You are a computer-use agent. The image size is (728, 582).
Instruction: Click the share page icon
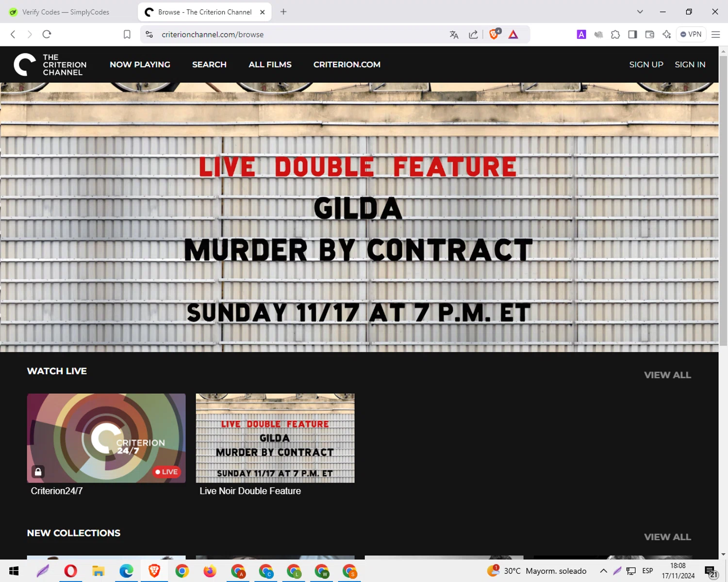pos(473,34)
